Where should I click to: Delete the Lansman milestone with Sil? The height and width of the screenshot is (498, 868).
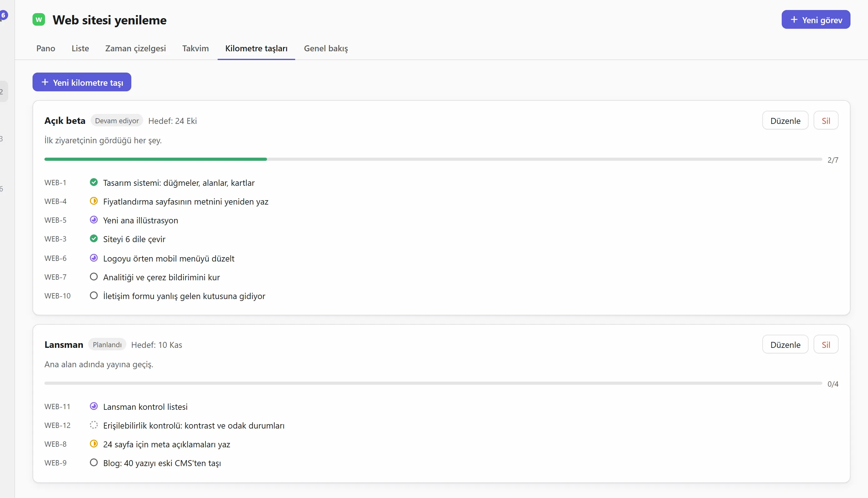coord(826,345)
